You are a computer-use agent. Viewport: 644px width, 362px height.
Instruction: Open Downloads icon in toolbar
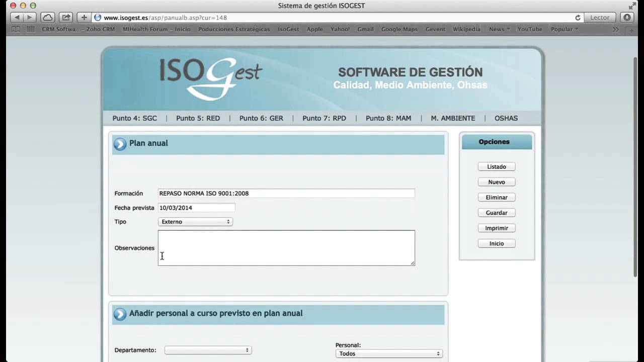[627, 18]
